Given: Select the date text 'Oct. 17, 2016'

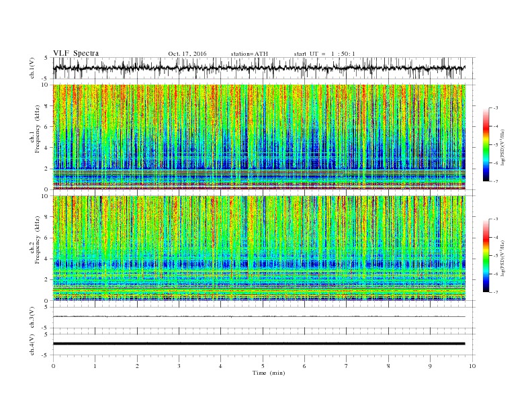Looking at the screenshot, I should pyautogui.click(x=187, y=54).
